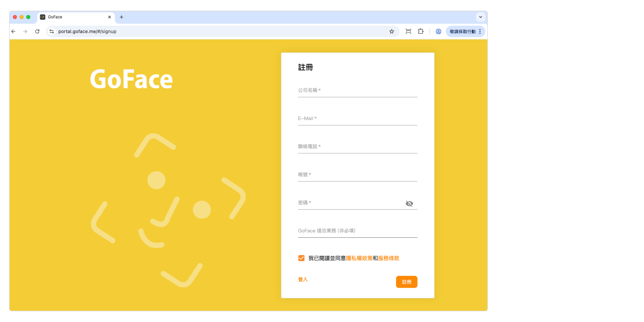Viewport: 644px width, 322px height.
Task: Click the browser back arrow
Action: point(13,32)
